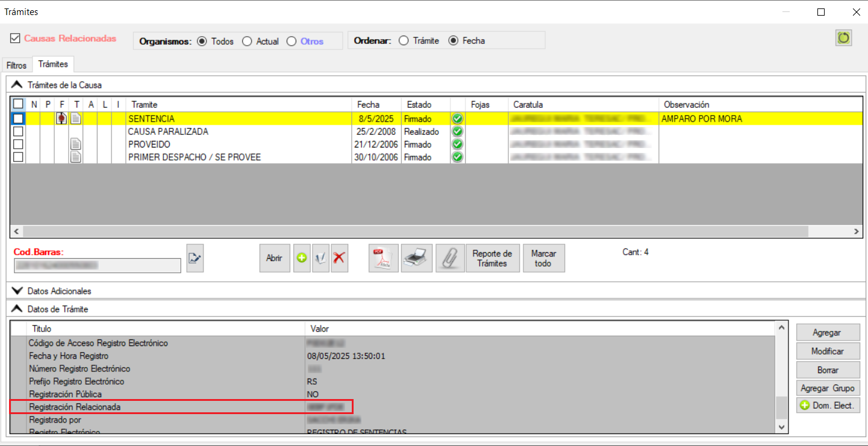Collapse the Datos de Trámite section
This screenshot has width=868, height=446.
click(x=17, y=309)
